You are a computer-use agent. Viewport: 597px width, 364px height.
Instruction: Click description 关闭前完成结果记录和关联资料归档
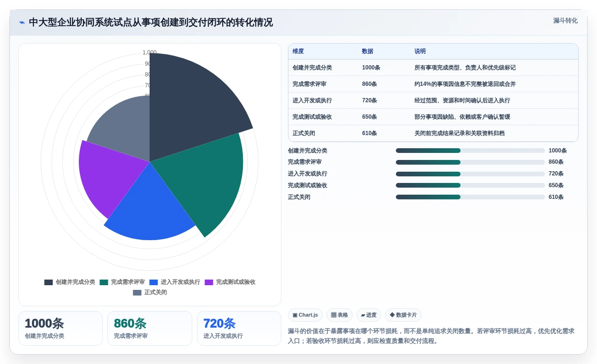(x=460, y=133)
